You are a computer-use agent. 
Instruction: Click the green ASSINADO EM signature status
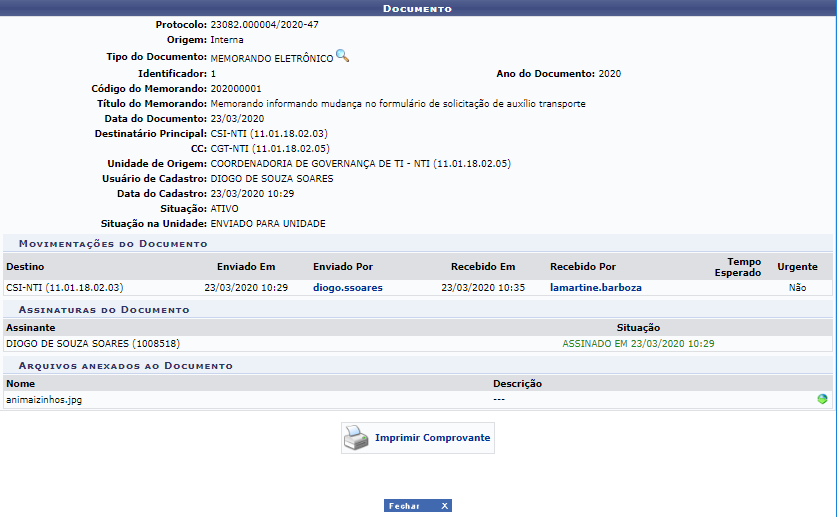[638, 343]
